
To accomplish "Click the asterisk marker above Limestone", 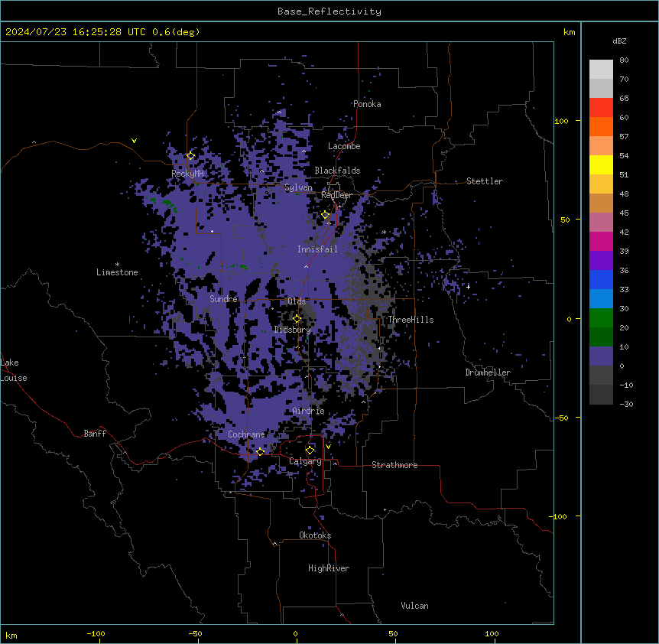I will [117, 265].
